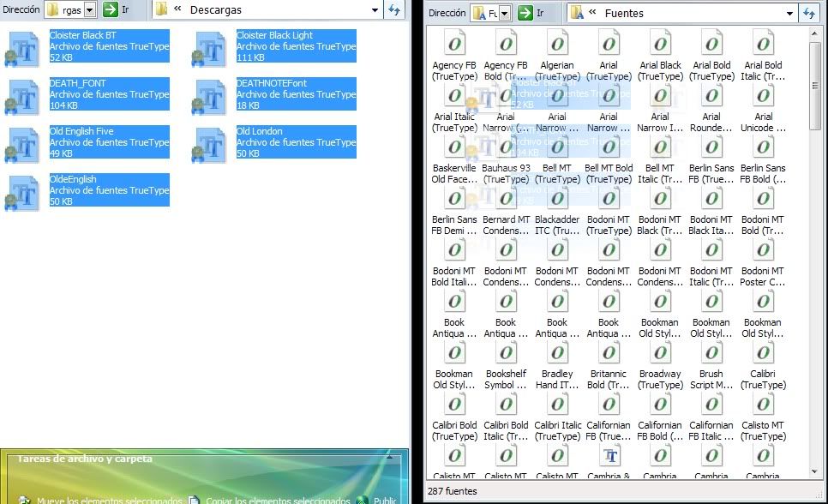828x504 pixels.
Task: Select the Old English Five font icon
Action: 22,145
